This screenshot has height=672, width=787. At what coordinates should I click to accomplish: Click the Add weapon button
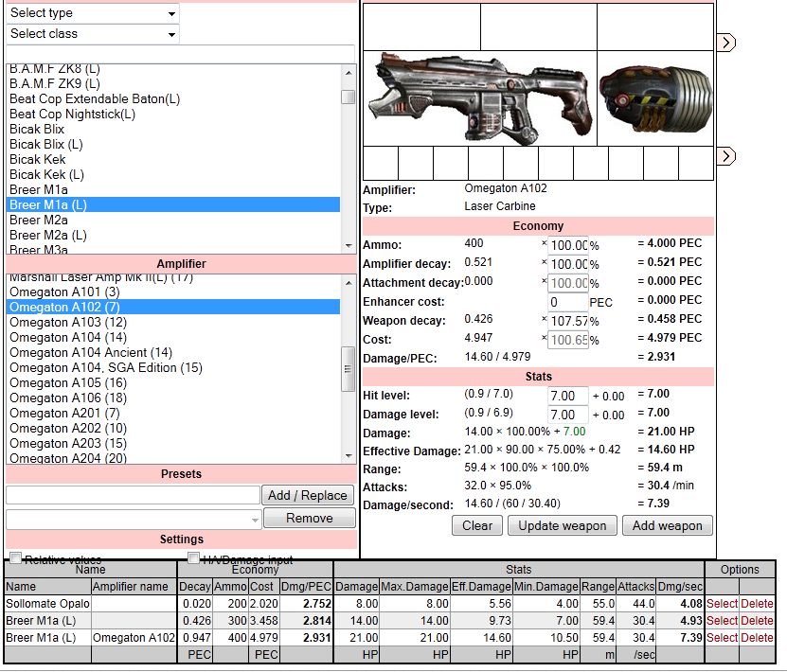[x=667, y=526]
